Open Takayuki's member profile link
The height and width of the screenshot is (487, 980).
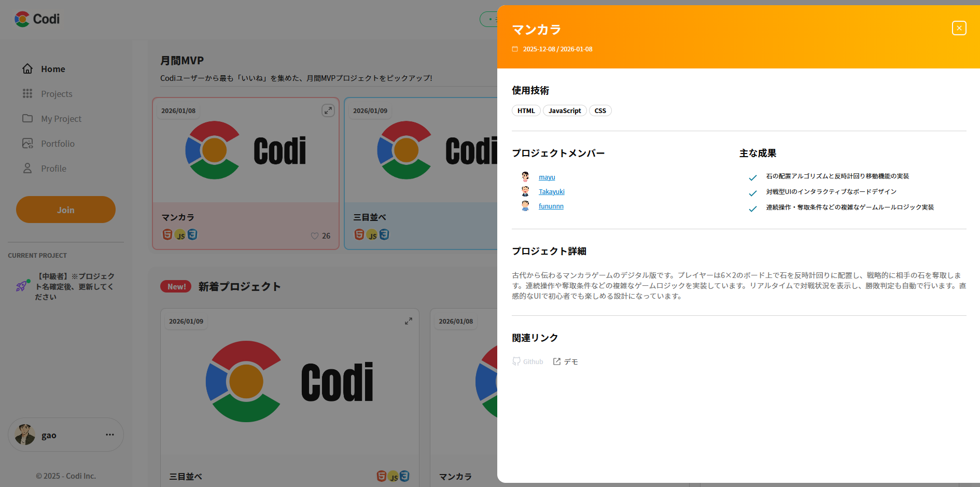pos(551,191)
